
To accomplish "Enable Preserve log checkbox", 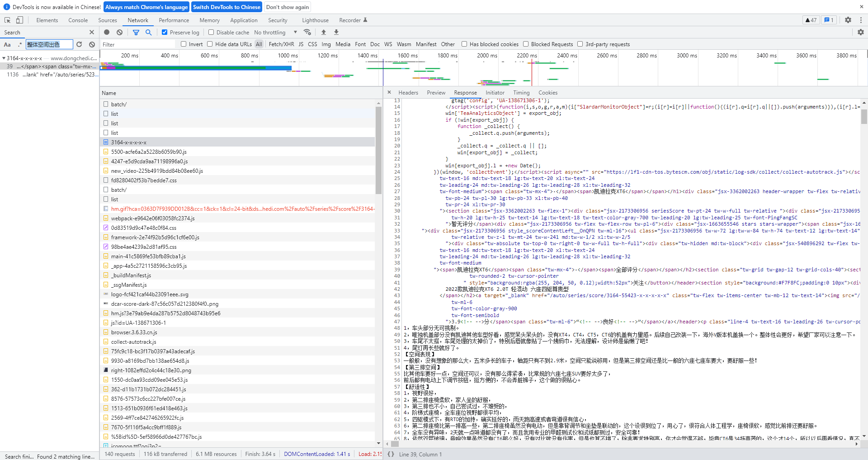I will (x=165, y=32).
